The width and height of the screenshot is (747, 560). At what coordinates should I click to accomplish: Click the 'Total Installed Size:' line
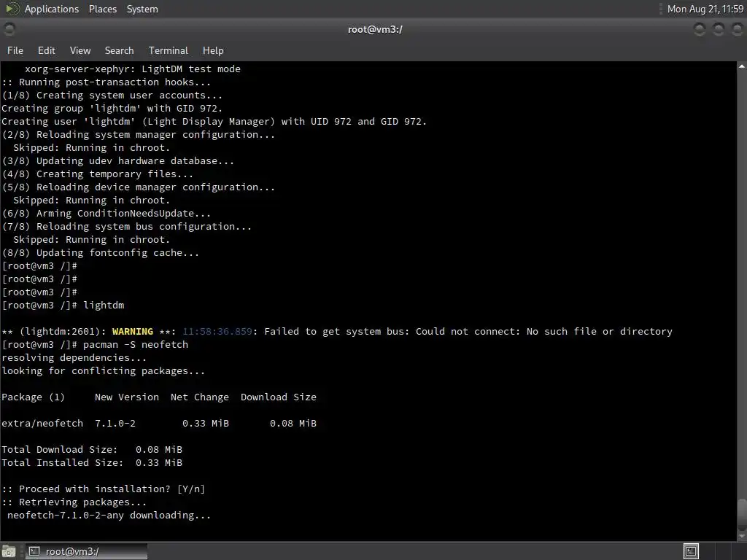pyautogui.click(x=92, y=463)
